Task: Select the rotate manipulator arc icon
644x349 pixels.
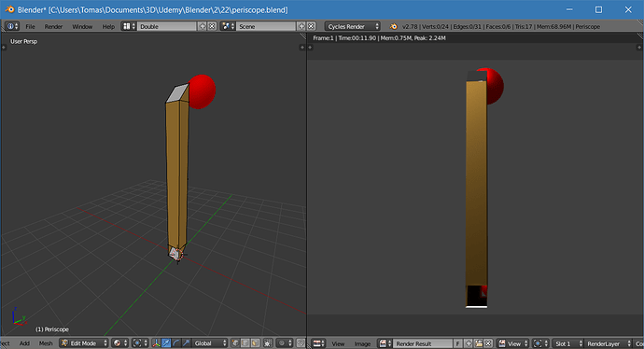Action: 176,343
